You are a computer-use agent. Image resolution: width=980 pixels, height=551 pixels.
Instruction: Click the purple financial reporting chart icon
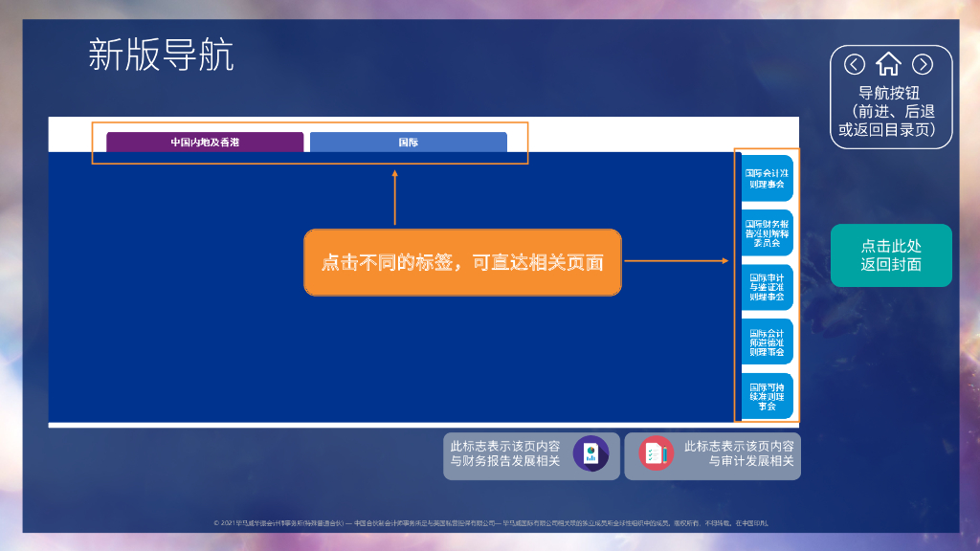tap(590, 453)
